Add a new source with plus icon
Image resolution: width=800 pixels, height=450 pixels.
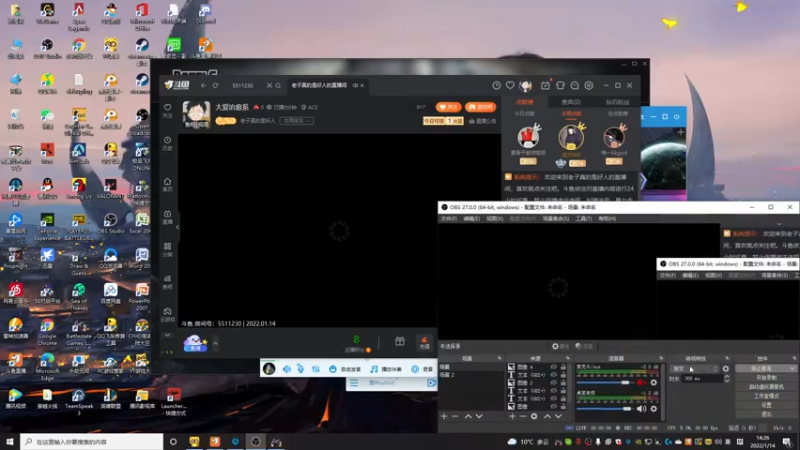point(512,416)
